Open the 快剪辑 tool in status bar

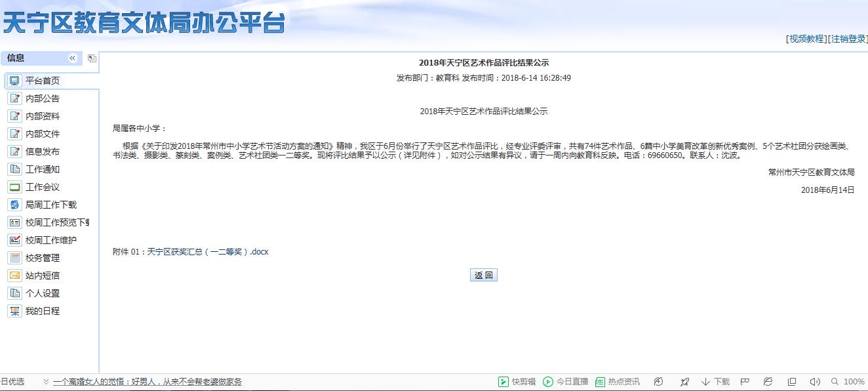tap(517, 382)
